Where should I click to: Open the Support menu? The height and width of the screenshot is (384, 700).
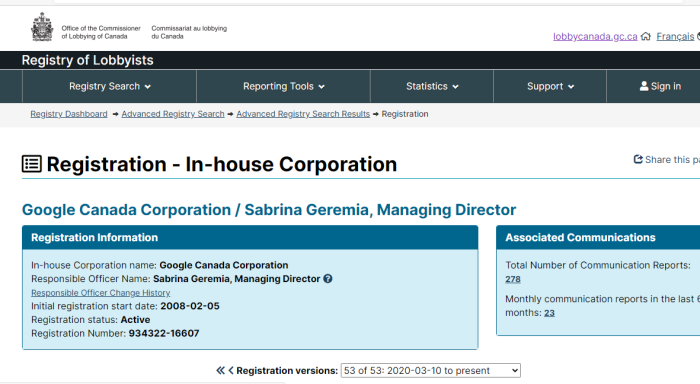coord(550,86)
